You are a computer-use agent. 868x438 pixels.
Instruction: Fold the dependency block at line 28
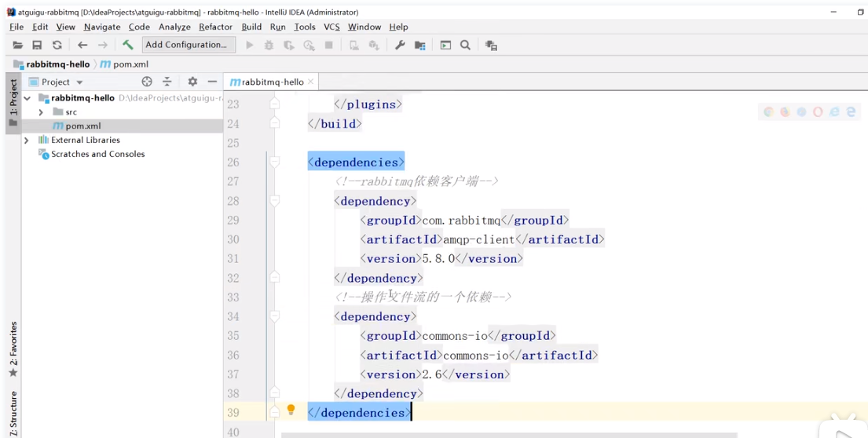point(275,201)
